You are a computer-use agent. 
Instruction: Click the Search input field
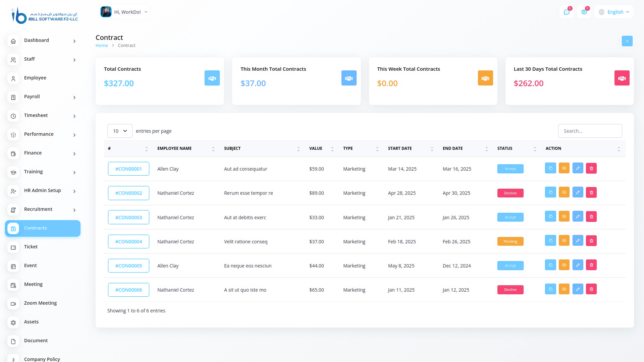[590, 131]
